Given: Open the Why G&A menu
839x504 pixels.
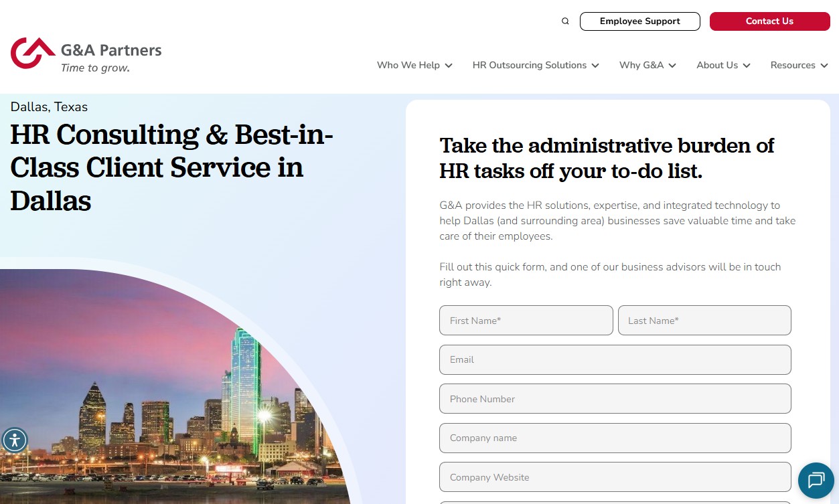Looking at the screenshot, I should pos(641,65).
